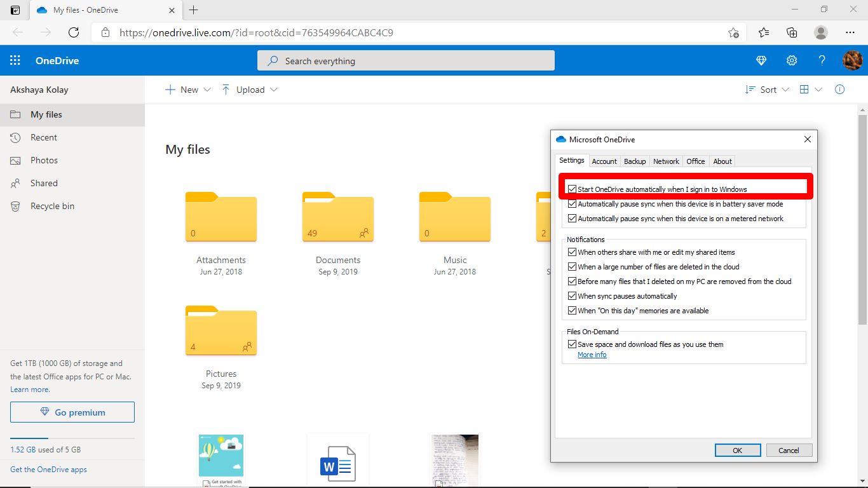The height and width of the screenshot is (488, 868).
Task: Toggle pause sync on metered network
Action: pyautogui.click(x=573, y=219)
